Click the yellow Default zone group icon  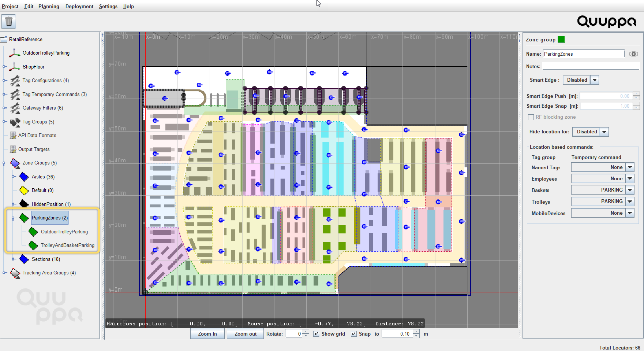tap(24, 191)
